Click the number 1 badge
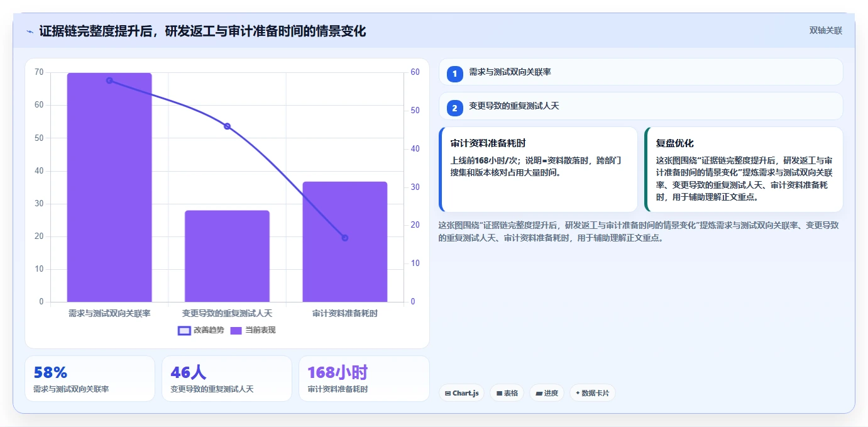The height and width of the screenshot is (427, 868). coord(455,74)
